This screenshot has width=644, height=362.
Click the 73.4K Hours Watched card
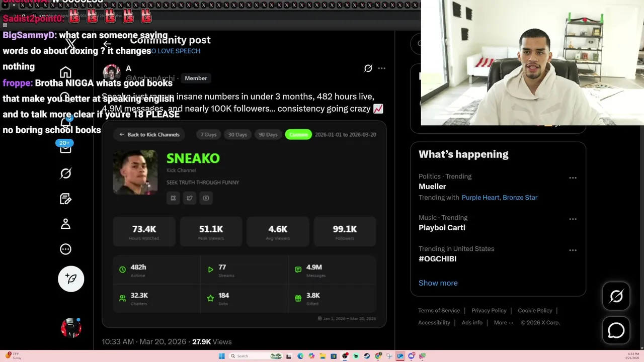[x=144, y=232]
